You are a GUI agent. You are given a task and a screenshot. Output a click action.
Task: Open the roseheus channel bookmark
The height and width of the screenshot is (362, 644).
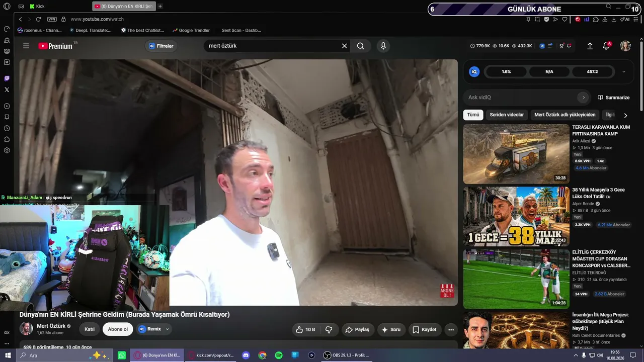[39, 30]
